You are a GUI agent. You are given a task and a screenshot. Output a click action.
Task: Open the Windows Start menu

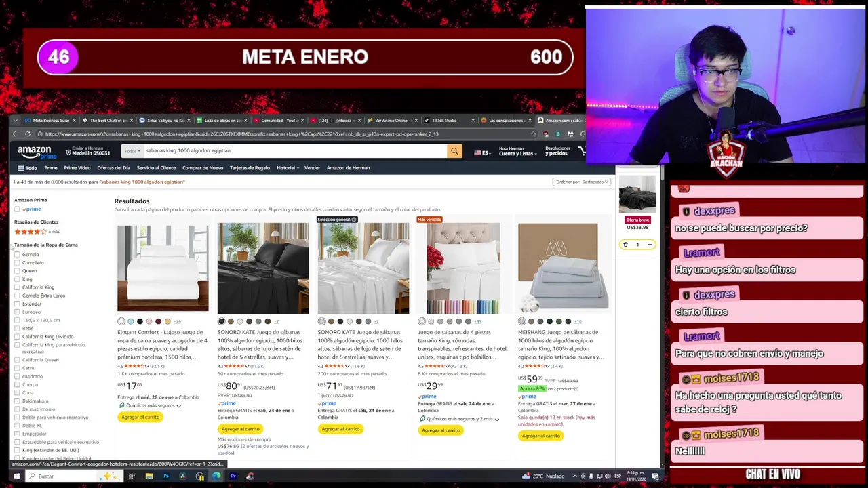[16, 476]
